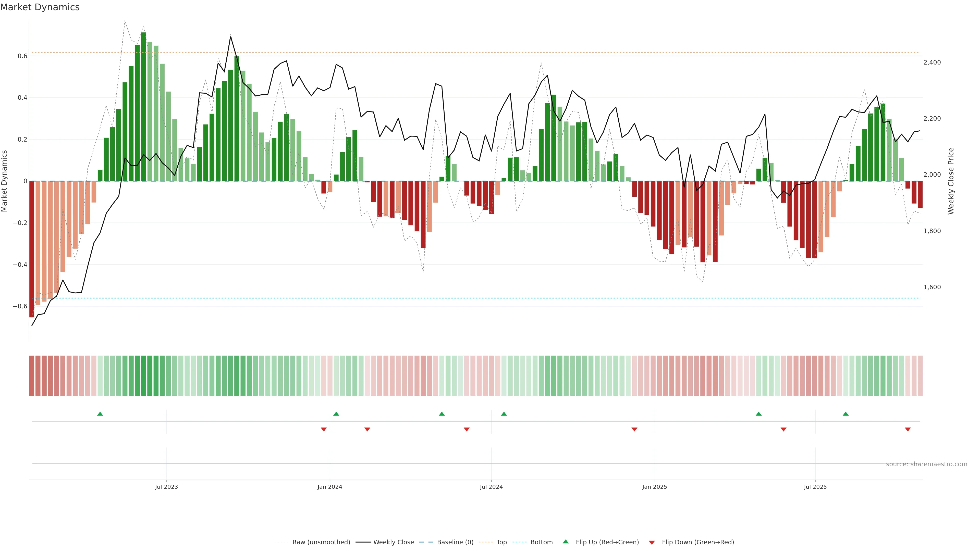Hide the Top threshold legend entry

[501, 542]
